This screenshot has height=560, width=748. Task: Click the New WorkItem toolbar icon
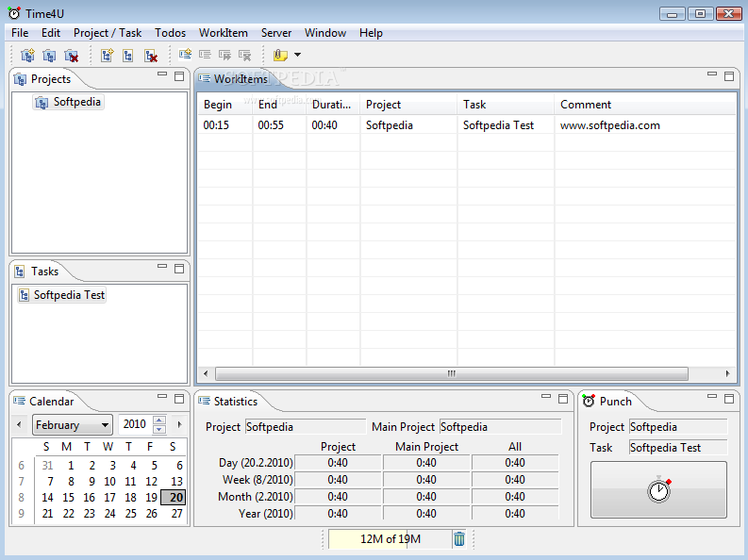click(185, 55)
